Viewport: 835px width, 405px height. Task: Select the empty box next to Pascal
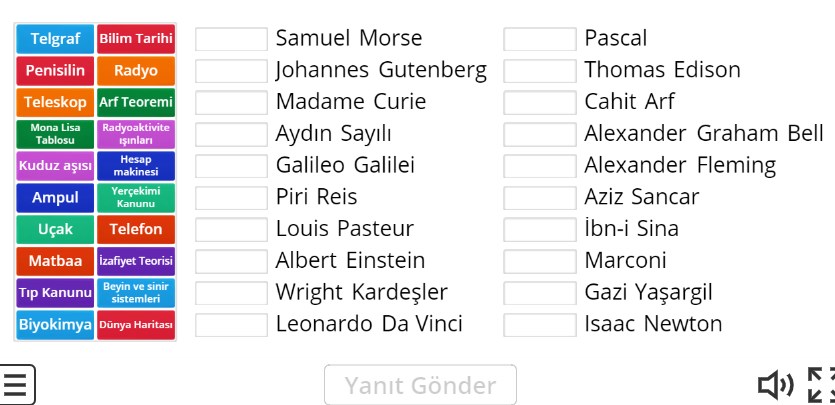[540, 39]
